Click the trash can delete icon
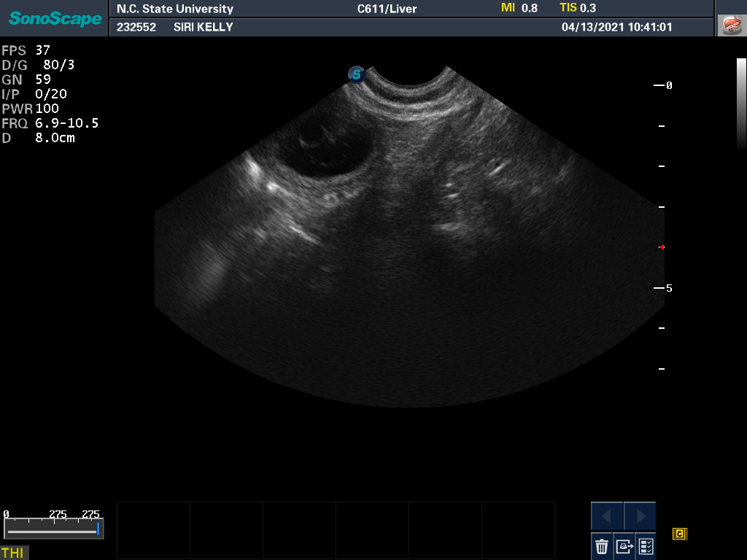The image size is (747, 560). [602, 545]
